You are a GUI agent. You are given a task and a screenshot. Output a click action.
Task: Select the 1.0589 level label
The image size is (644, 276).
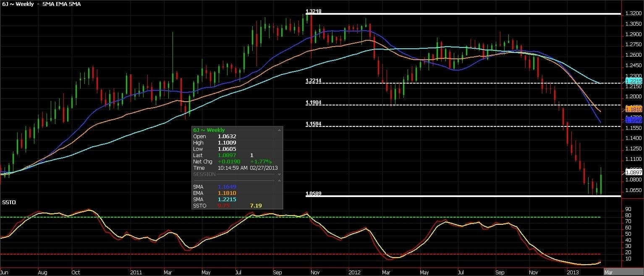pos(314,194)
